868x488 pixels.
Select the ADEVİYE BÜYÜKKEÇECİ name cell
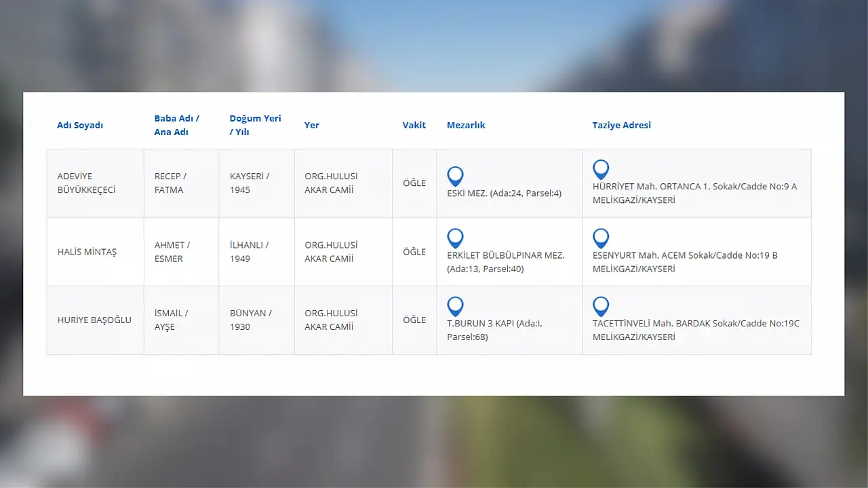pos(87,183)
